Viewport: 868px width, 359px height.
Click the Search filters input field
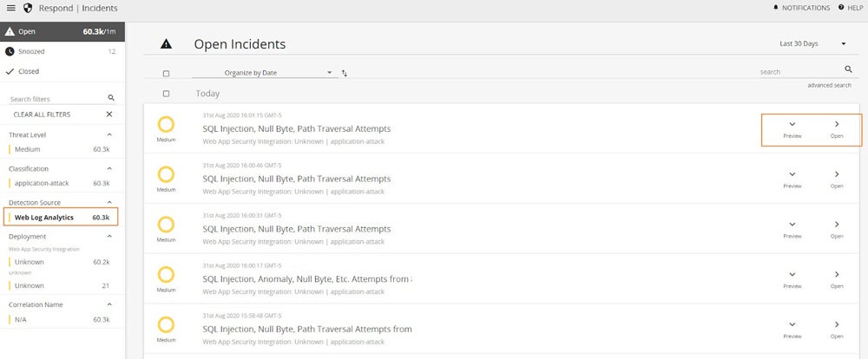click(54, 99)
